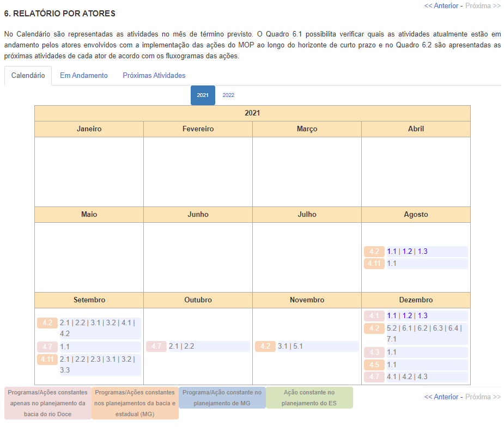The height and width of the screenshot is (432, 504).
Task: Click the 4.11 badge in Setembro
Action: 47,359
